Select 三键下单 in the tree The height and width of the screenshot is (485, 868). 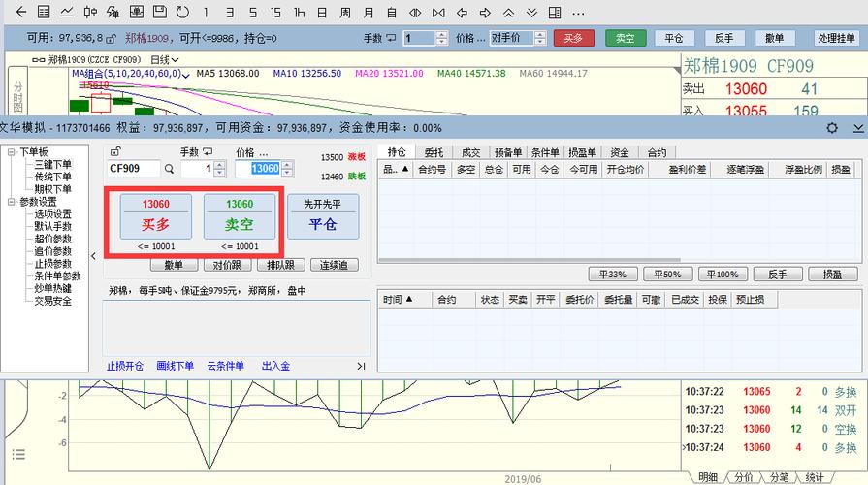click(52, 165)
